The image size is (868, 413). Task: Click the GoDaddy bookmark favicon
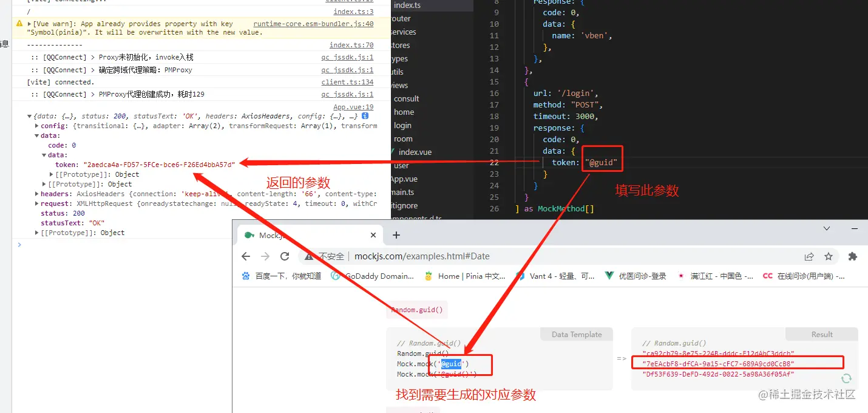point(335,276)
